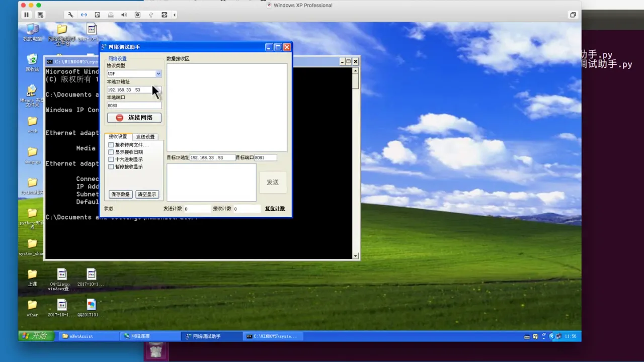
Task: Select 04-Linux windows file icon
Action: pyautogui.click(x=62, y=280)
